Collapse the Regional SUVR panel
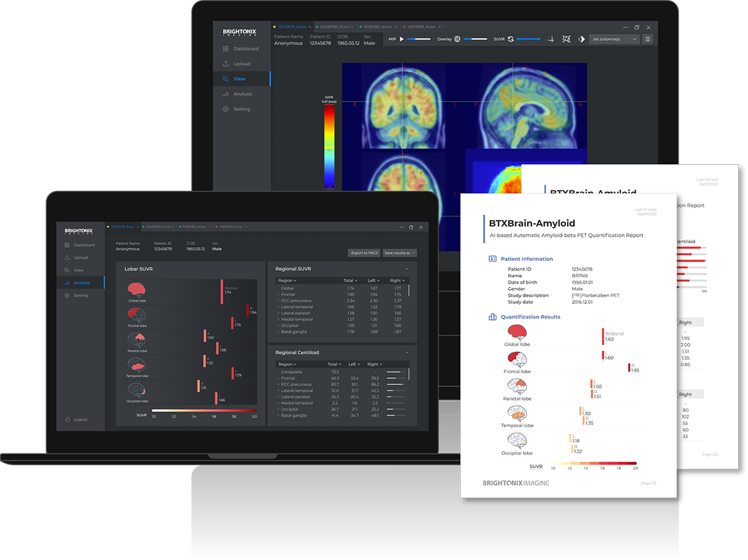 click(x=407, y=269)
